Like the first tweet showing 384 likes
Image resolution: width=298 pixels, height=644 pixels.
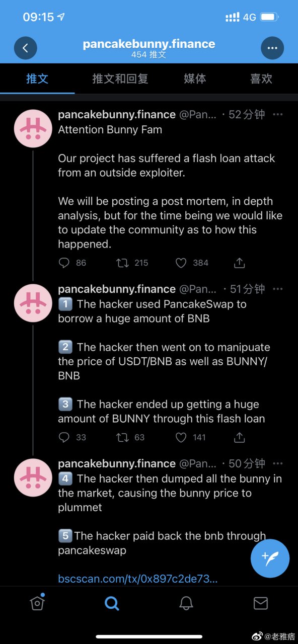[181, 263]
